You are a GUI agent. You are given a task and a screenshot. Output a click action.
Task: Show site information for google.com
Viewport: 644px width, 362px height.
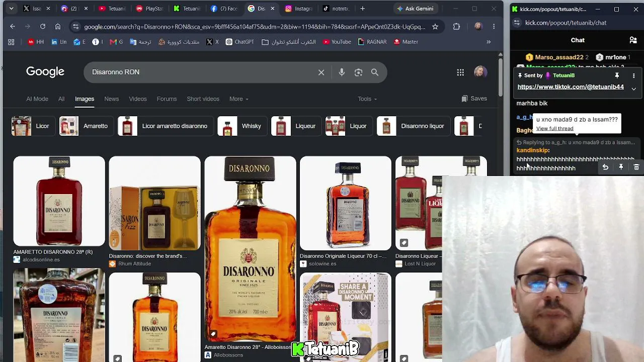click(75, 27)
